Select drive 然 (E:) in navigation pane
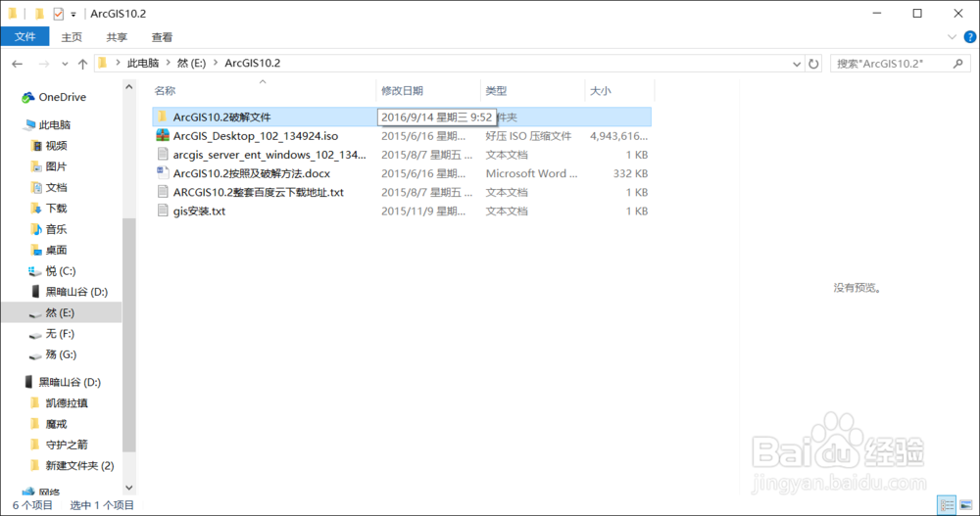This screenshot has height=516, width=980. click(x=60, y=312)
